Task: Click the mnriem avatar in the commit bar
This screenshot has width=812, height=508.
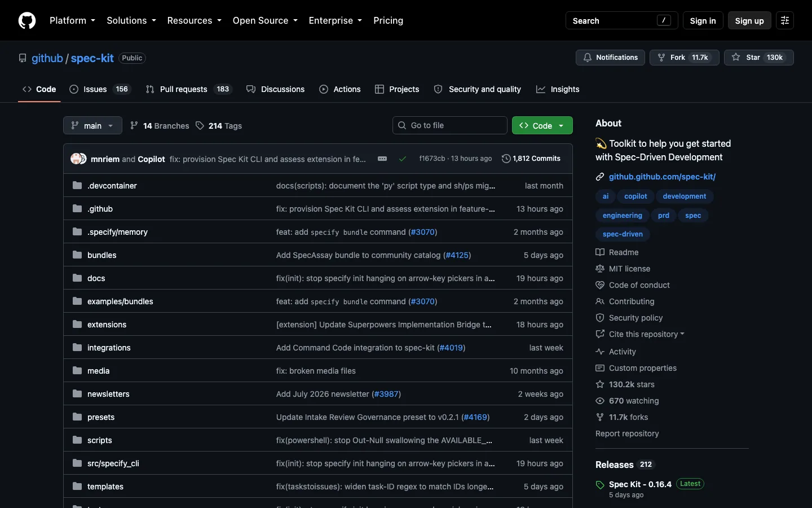Action: click(x=76, y=159)
